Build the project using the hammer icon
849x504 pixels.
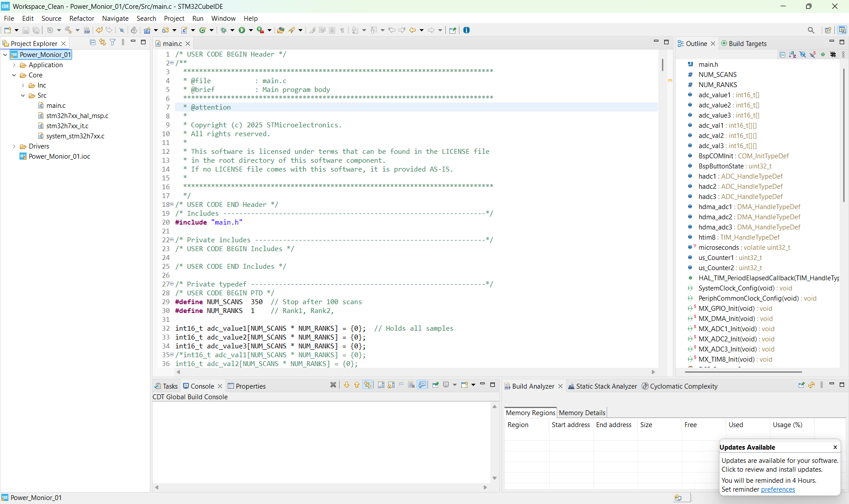tap(69, 30)
